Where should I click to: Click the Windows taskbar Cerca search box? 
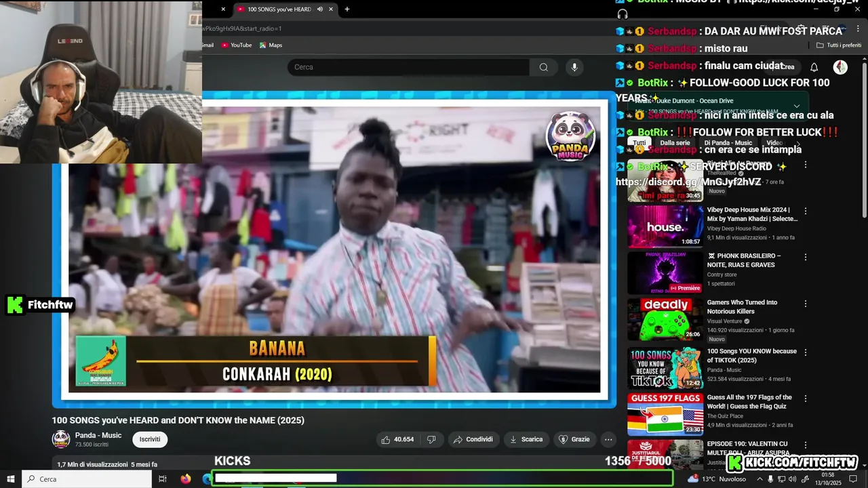point(87,479)
